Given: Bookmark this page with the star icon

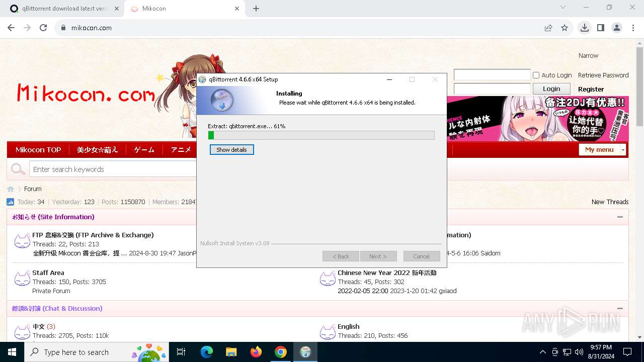Looking at the screenshot, I should (565, 28).
